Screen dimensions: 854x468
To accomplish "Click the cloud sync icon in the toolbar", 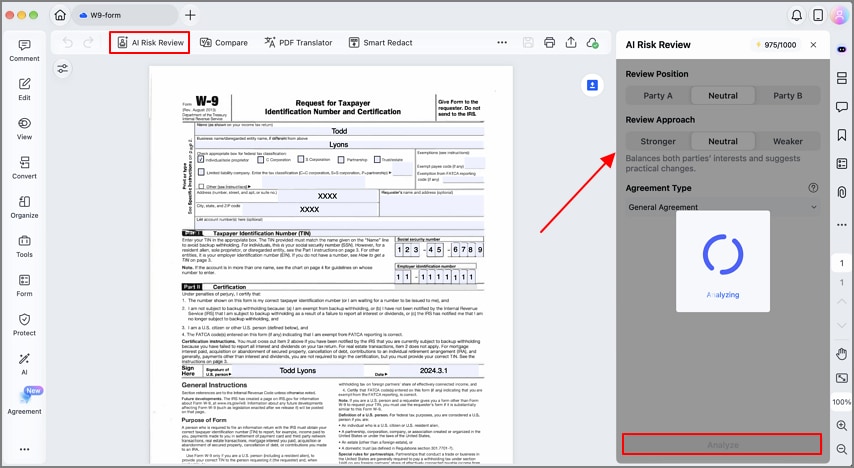I will (593, 42).
